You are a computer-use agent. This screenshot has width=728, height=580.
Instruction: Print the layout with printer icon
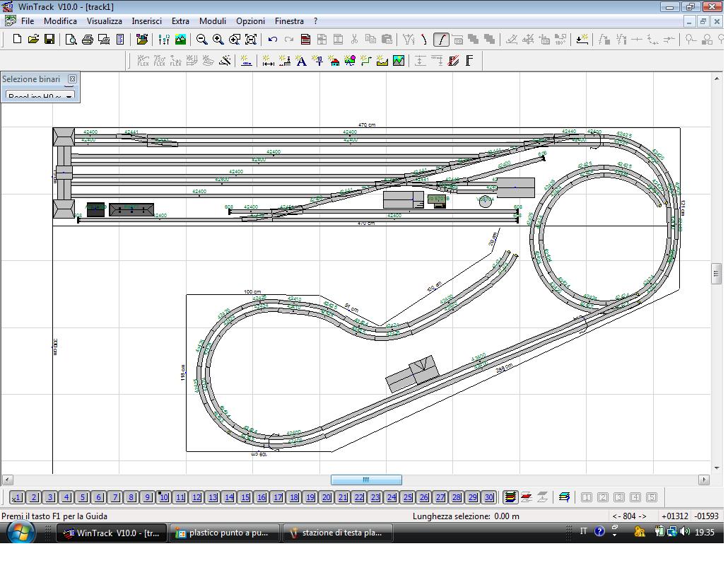87,39
